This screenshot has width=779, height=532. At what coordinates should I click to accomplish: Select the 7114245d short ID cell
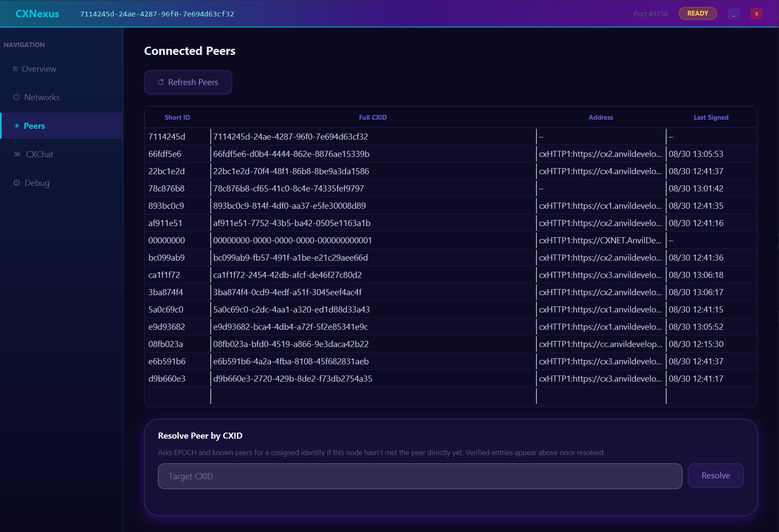pyautogui.click(x=178, y=137)
